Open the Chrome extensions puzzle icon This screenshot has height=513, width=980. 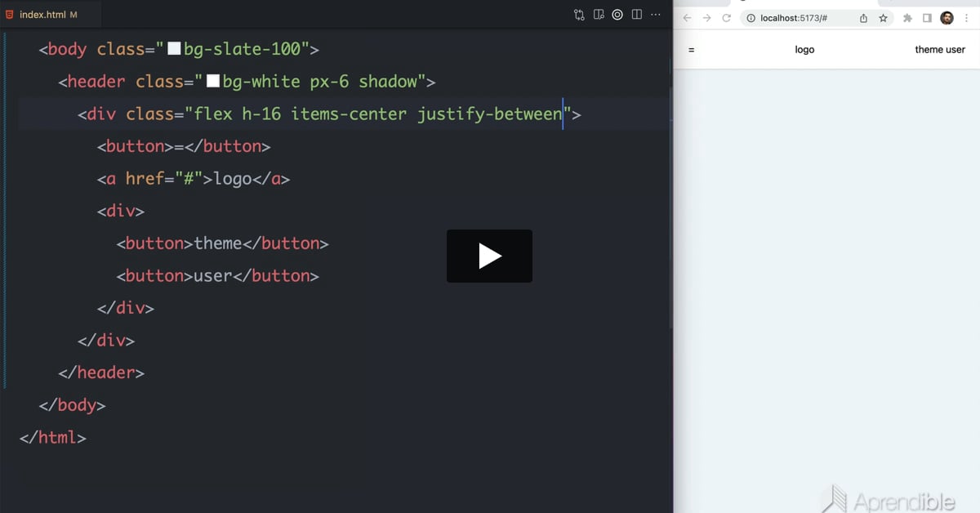pos(907,18)
